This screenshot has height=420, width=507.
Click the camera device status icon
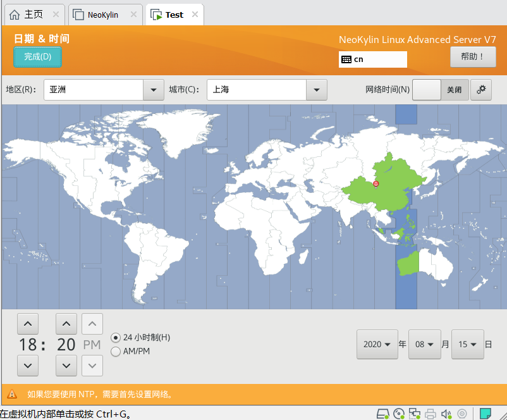click(462, 414)
